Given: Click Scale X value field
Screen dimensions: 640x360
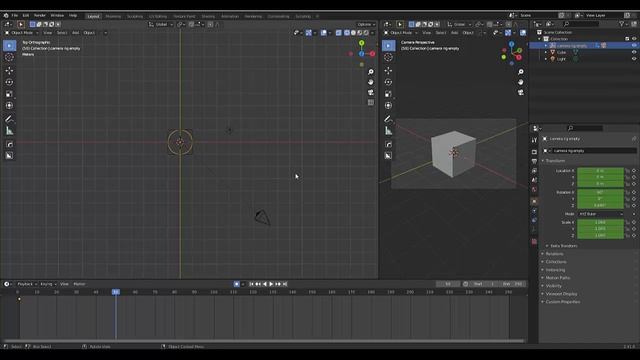Looking at the screenshot, I should pos(600,222).
